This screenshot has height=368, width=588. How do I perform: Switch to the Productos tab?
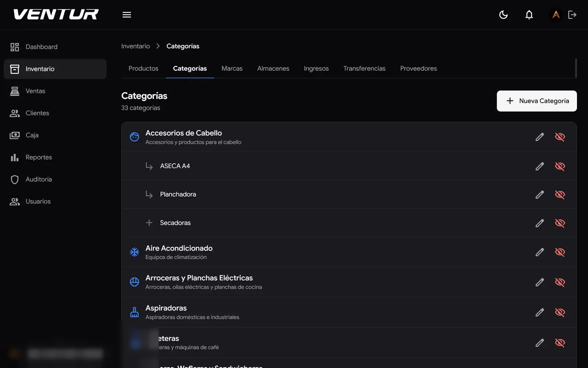[143, 68]
